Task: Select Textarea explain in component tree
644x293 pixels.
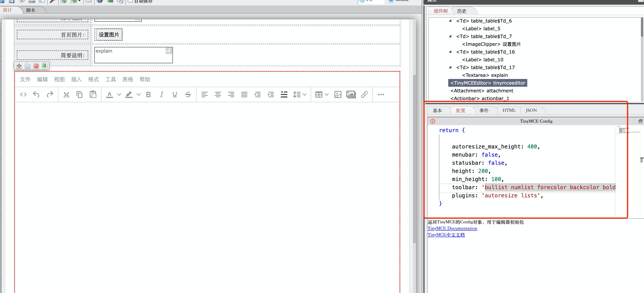Action: [x=485, y=75]
